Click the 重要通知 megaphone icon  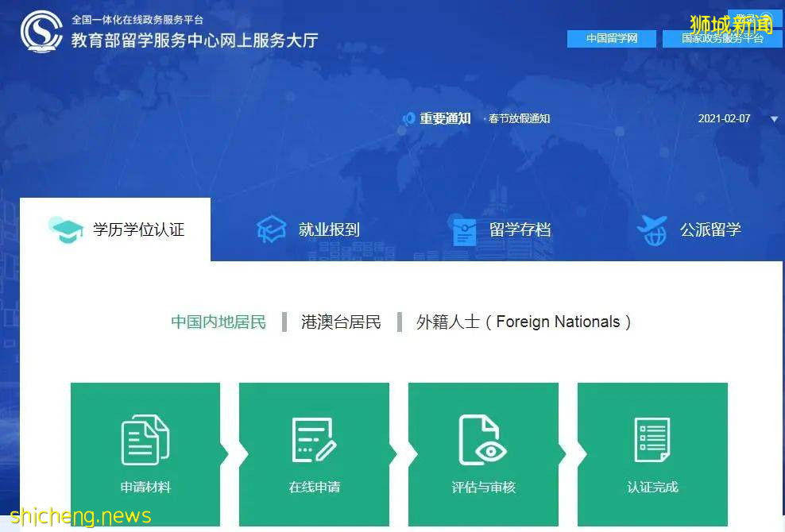408,118
